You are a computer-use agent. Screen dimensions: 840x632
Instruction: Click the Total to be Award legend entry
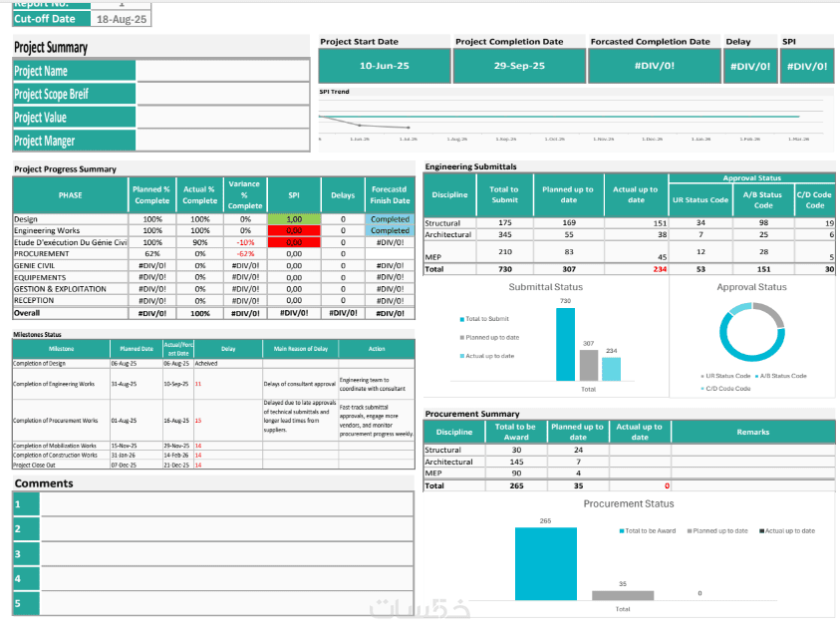tap(647, 530)
